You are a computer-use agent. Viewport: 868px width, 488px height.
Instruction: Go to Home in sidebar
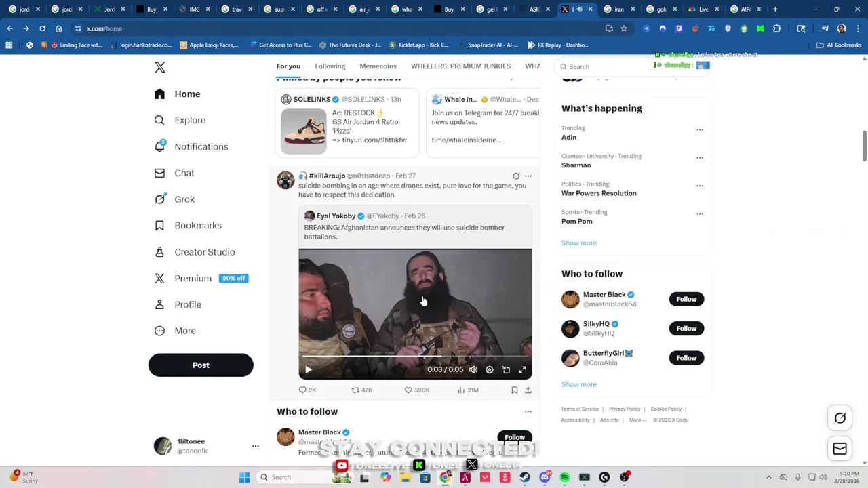177,94
